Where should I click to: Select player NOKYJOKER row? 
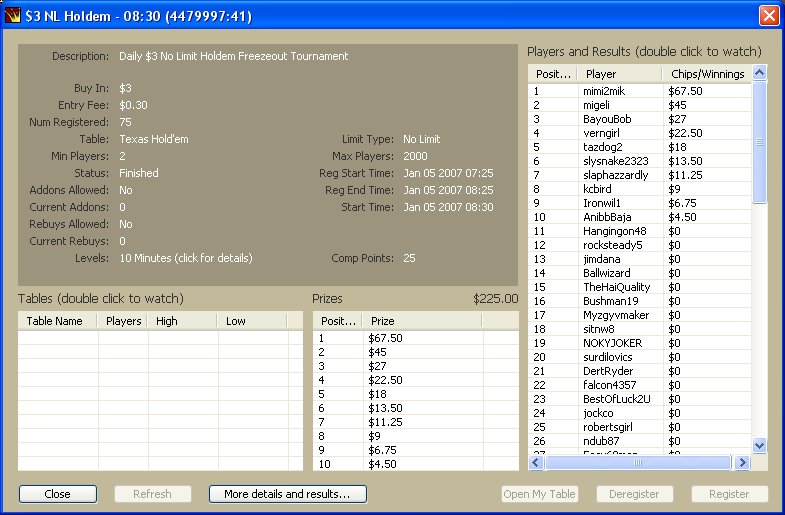click(x=640, y=343)
